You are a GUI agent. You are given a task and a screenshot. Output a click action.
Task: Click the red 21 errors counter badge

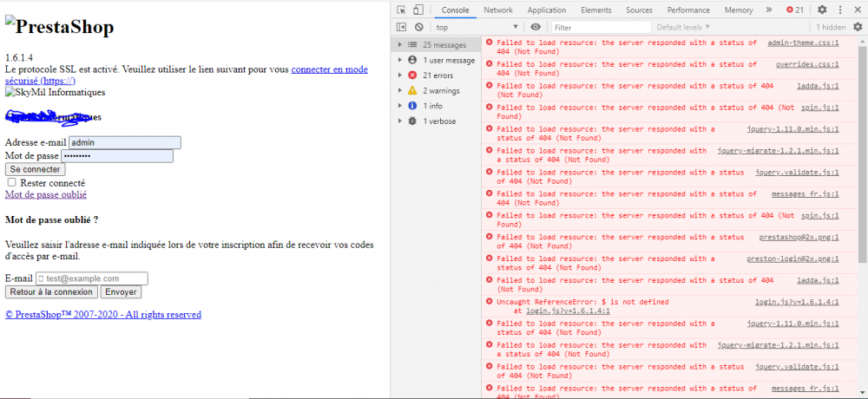(795, 10)
